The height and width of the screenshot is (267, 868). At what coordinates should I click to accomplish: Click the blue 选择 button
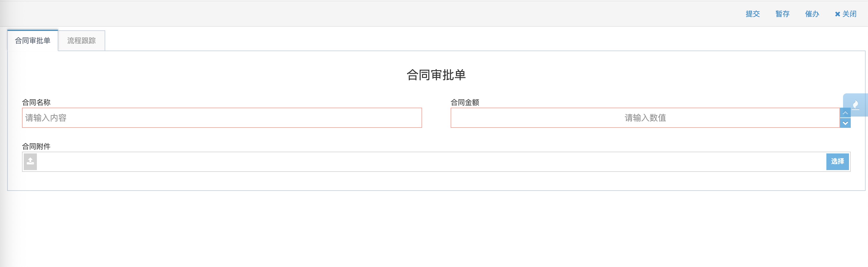(837, 161)
